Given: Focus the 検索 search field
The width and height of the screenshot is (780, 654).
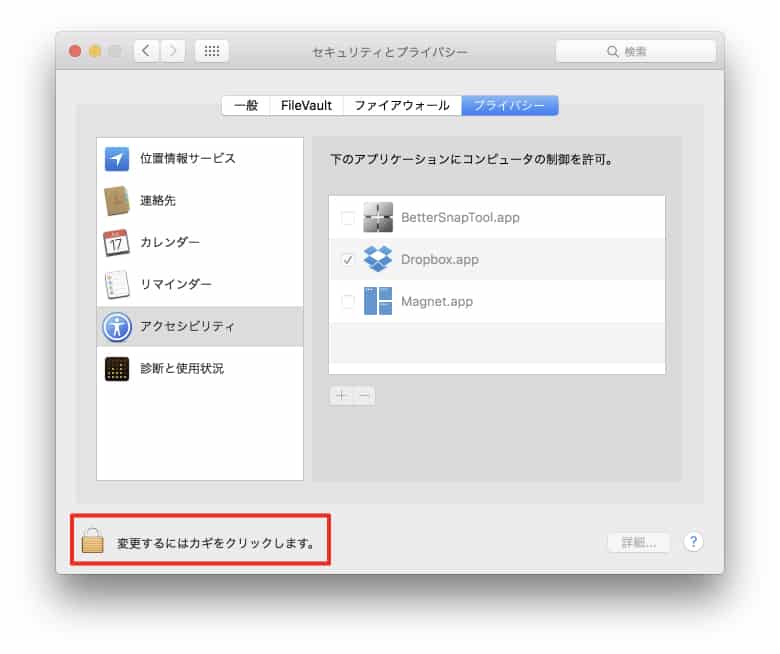Looking at the screenshot, I should [x=636, y=51].
